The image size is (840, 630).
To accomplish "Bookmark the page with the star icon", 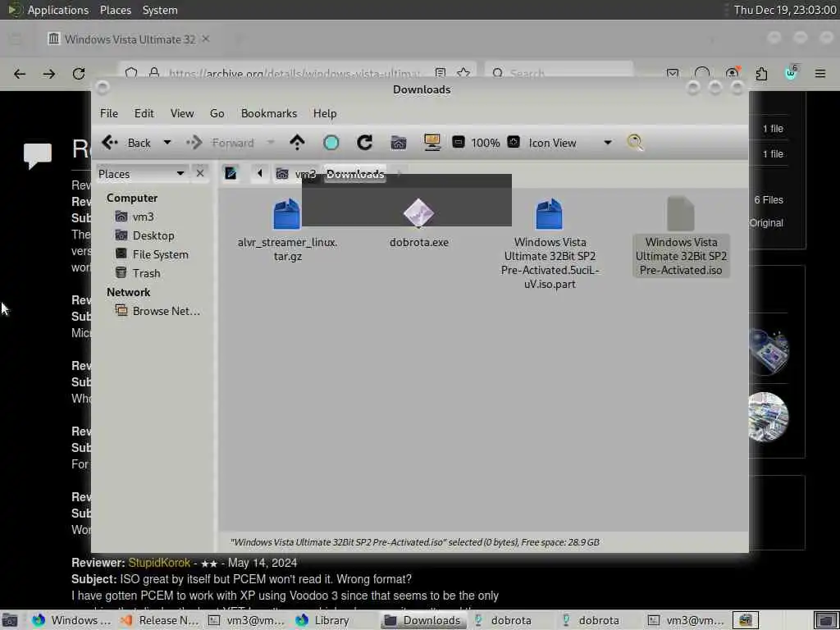I will (x=464, y=73).
